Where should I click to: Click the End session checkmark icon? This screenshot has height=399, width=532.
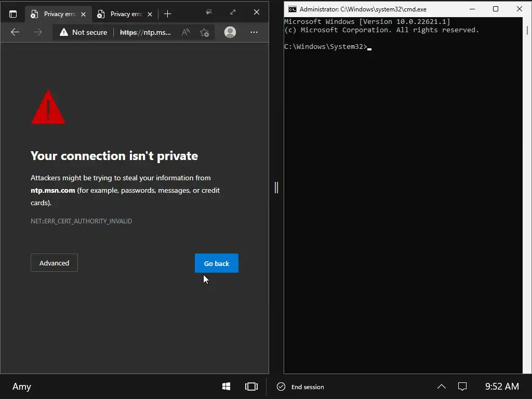(x=281, y=387)
